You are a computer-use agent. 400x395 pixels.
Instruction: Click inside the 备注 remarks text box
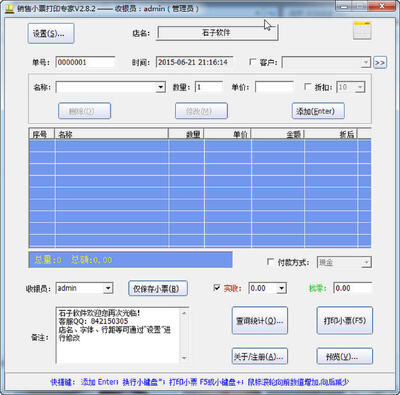(118, 335)
